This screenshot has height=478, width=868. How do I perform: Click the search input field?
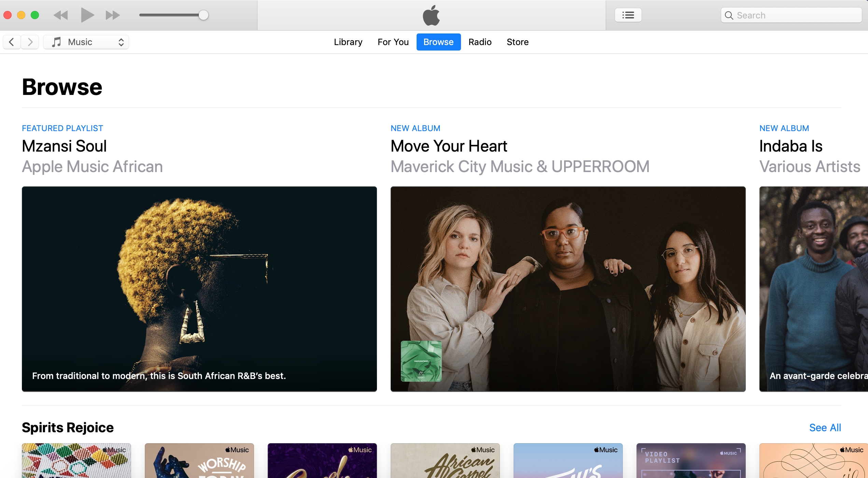tap(790, 15)
